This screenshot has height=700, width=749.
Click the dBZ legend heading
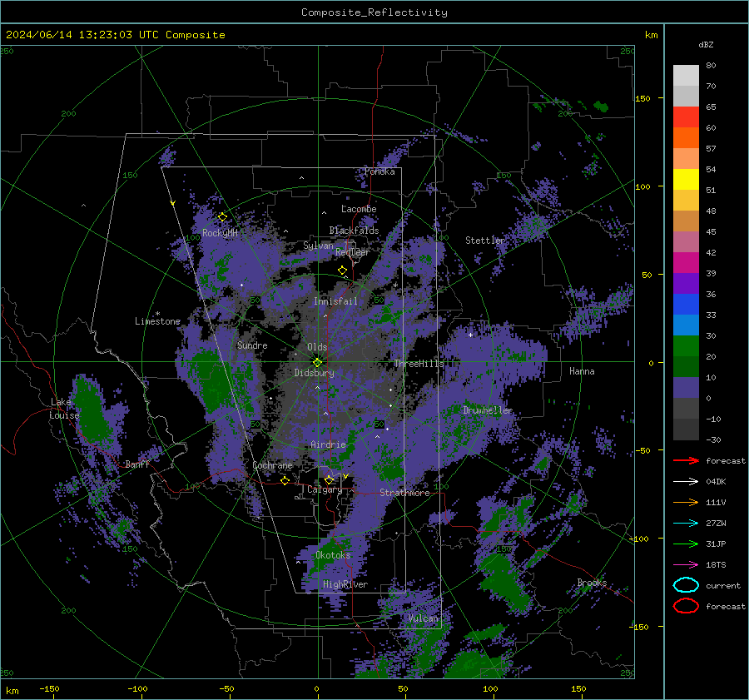(x=706, y=44)
